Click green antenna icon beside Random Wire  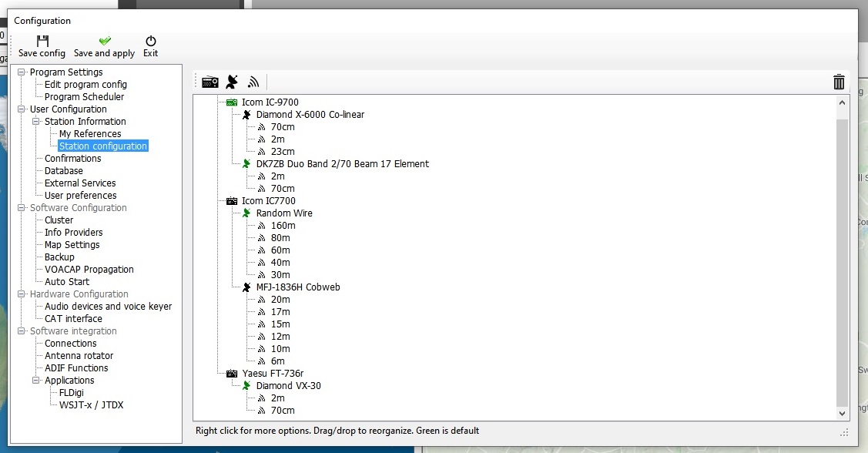coord(247,213)
